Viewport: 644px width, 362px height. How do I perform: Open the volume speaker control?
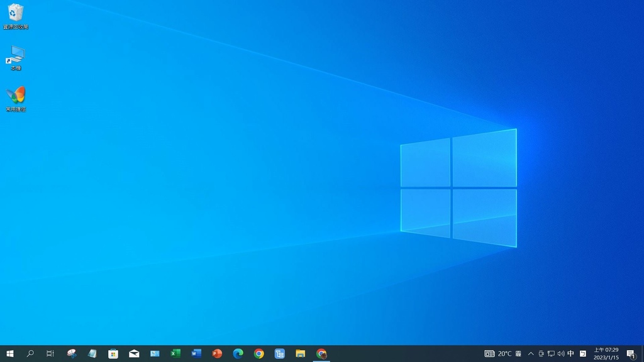tap(561, 353)
